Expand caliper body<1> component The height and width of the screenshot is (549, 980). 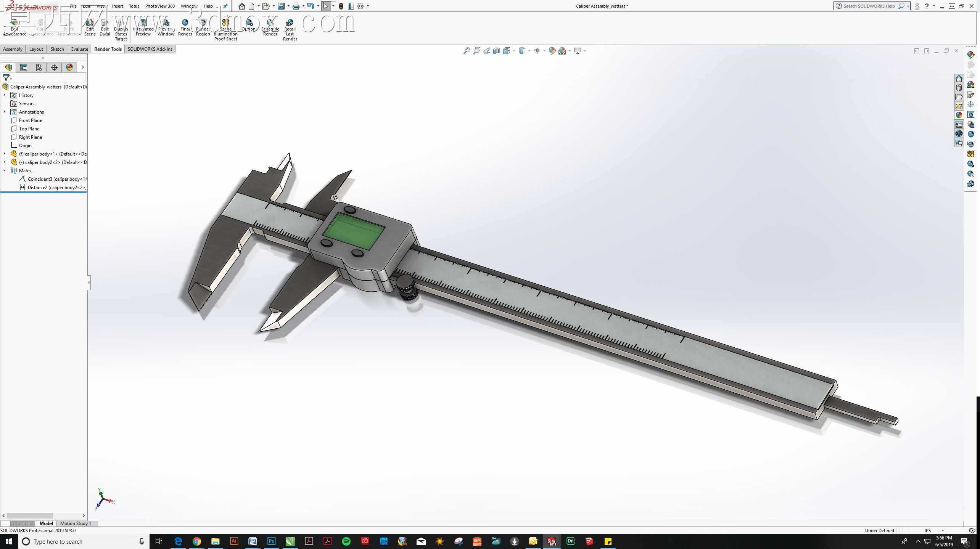point(5,154)
